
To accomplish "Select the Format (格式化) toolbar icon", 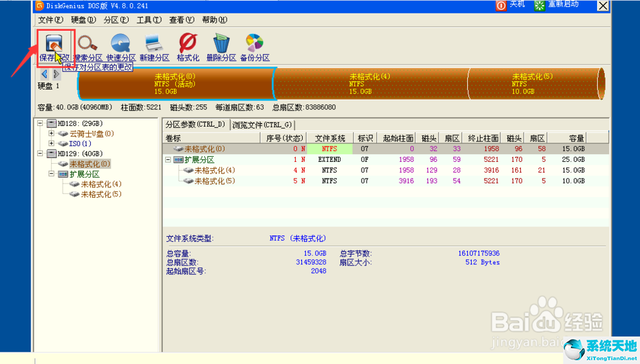I will click(188, 44).
